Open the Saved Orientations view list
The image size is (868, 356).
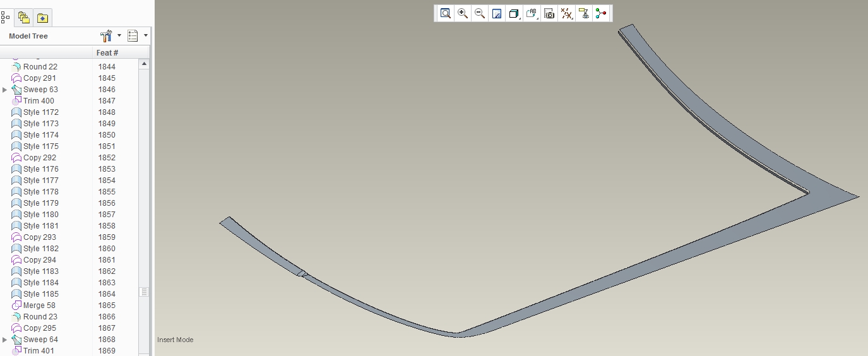pos(532,13)
